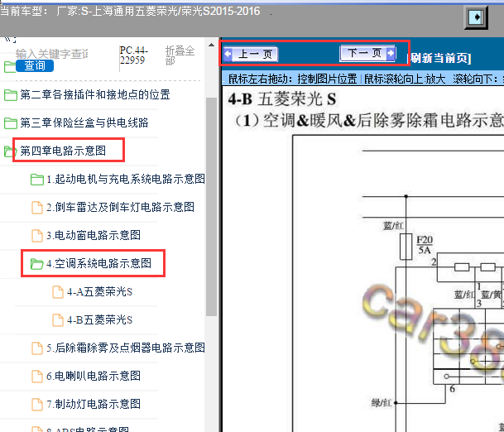This screenshot has height=432, width=504.
Task: Click the sidebar scrollbar up arrow
Action: 211,45
